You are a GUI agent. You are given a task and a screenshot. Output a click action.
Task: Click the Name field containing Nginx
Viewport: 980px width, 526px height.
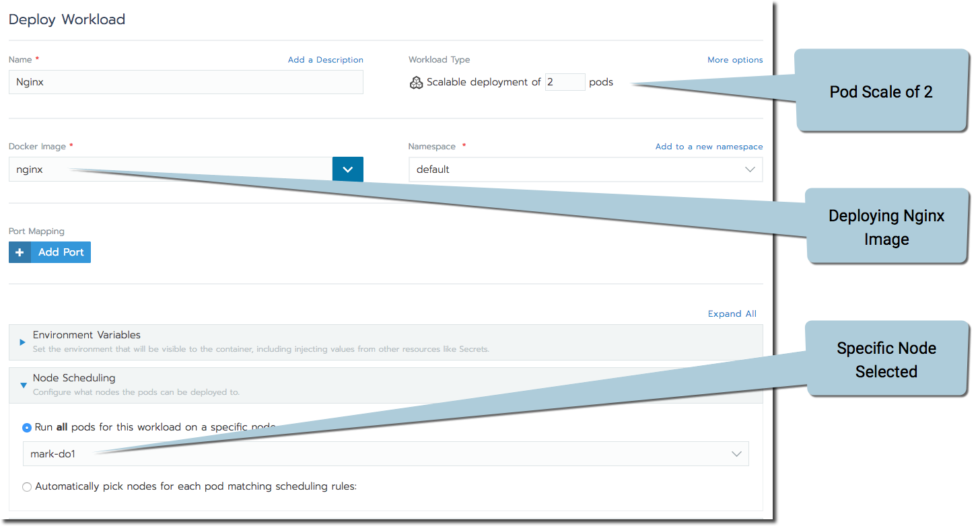[186, 81]
